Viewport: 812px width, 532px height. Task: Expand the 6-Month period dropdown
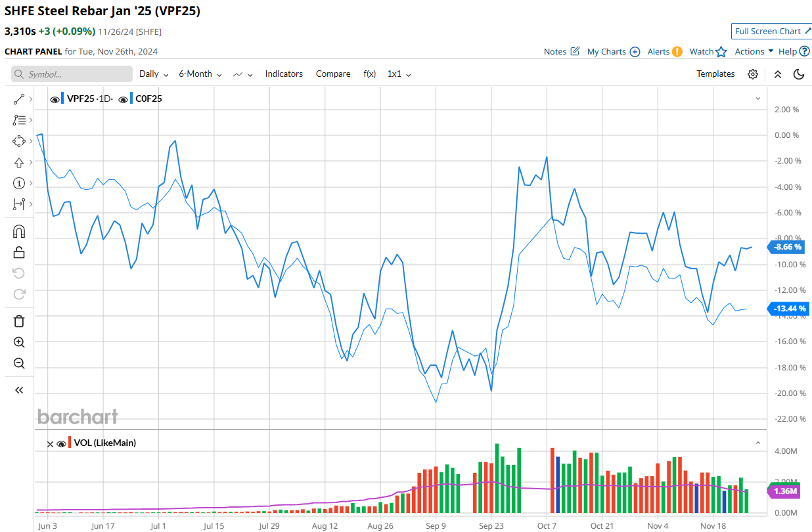200,74
